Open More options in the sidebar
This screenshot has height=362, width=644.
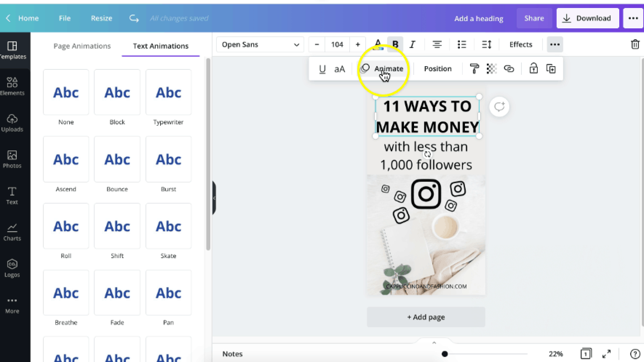12,305
